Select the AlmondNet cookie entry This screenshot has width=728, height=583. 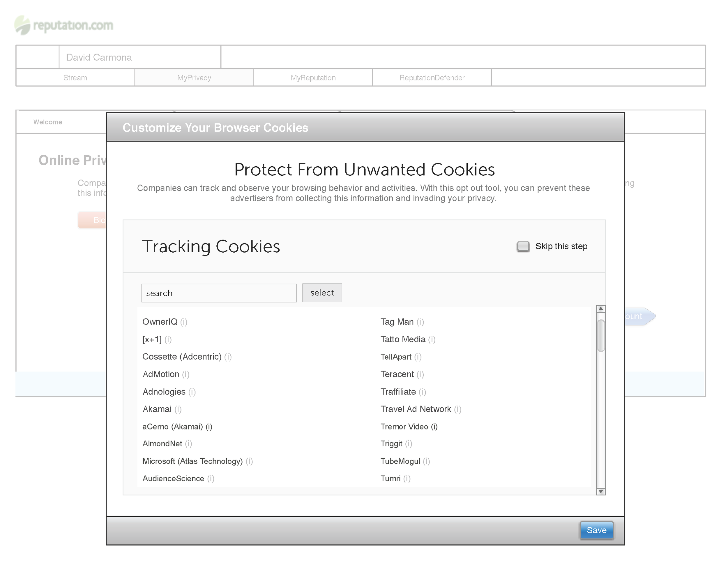162,444
